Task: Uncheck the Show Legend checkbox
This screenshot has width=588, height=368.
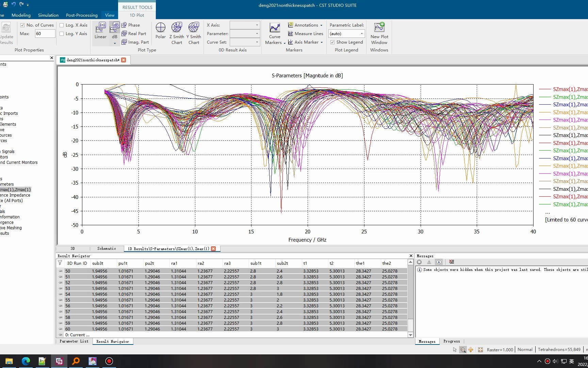Action: tap(332, 42)
